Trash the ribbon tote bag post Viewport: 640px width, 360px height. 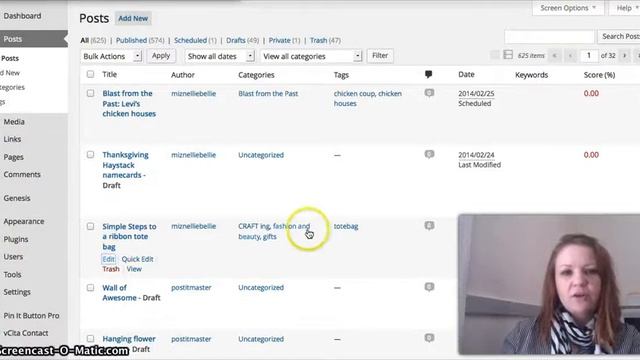pyautogui.click(x=111, y=269)
